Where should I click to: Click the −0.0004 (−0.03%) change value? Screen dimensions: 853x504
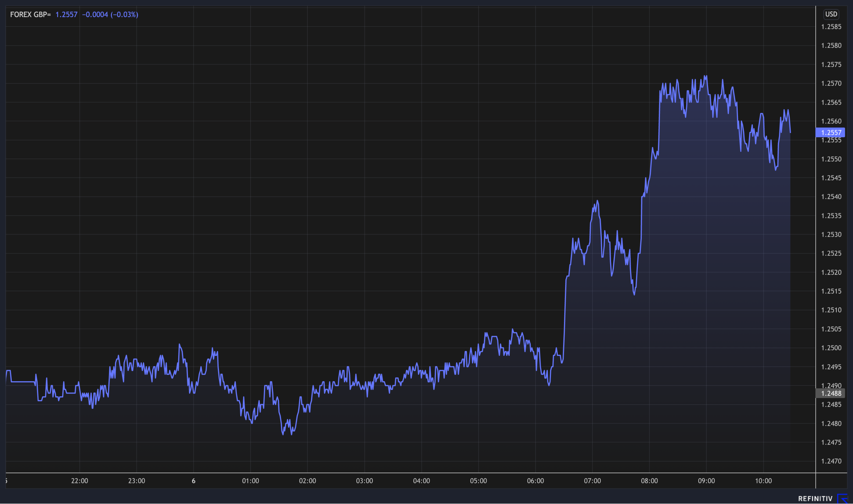110,15
